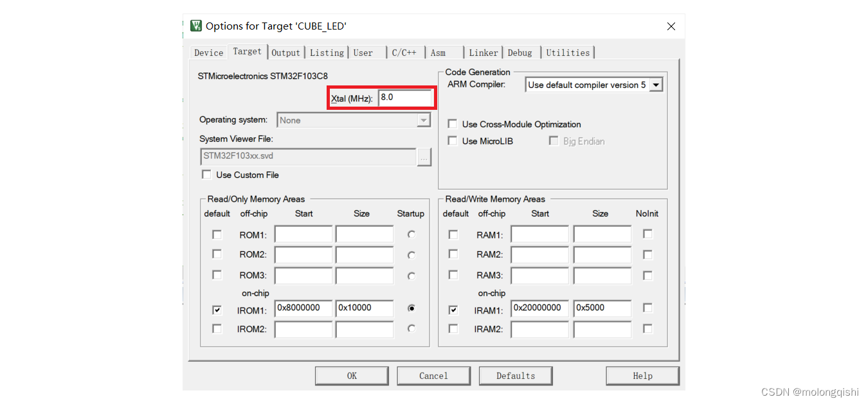Select ROM1 Startup radio button
This screenshot has height=404, width=868.
point(411,234)
